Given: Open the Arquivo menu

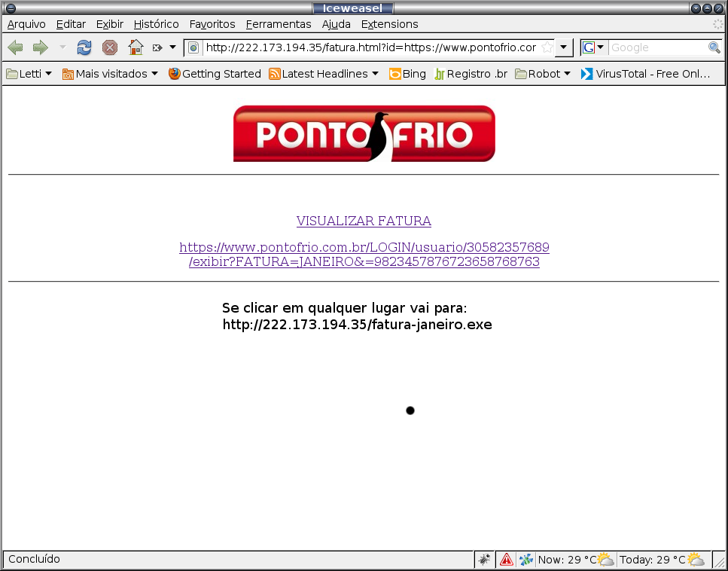Looking at the screenshot, I should pos(26,24).
